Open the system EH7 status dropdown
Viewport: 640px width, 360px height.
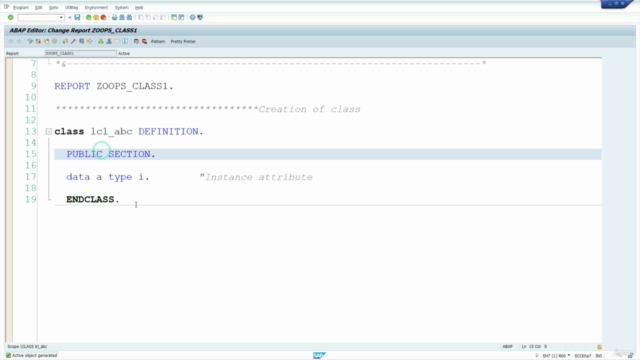click(569, 356)
